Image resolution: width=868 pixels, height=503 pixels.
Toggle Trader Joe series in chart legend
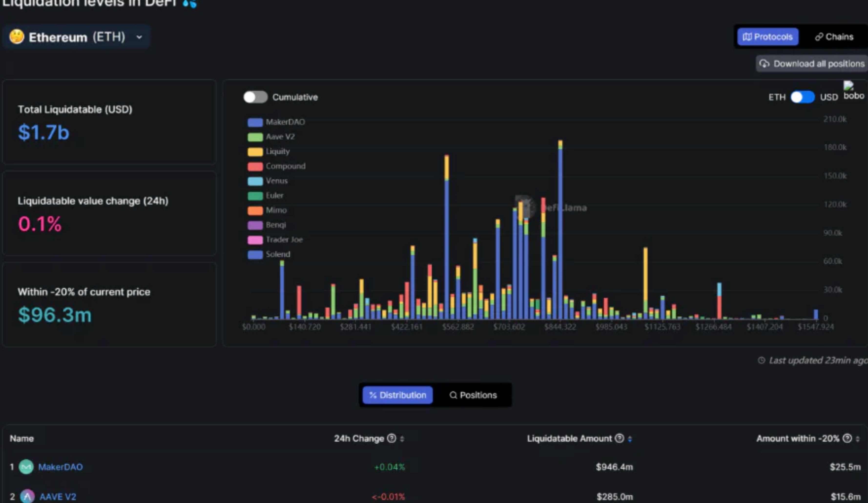click(x=275, y=240)
